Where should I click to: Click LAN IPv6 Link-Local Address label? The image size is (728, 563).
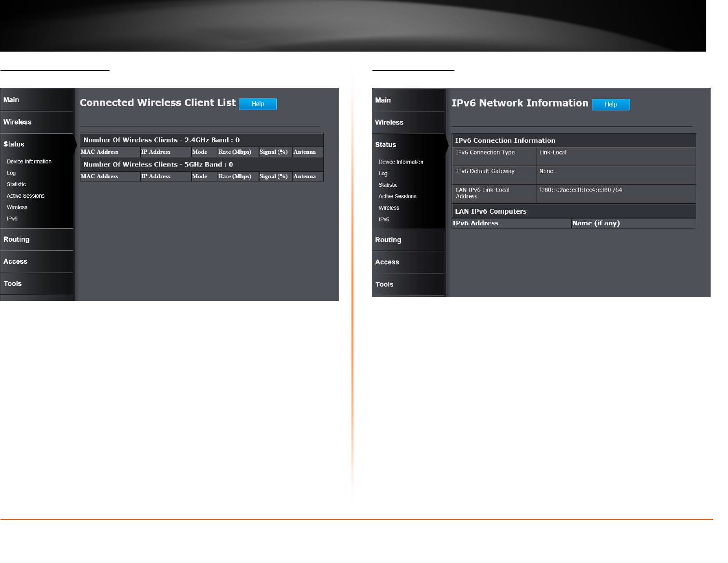click(x=482, y=193)
